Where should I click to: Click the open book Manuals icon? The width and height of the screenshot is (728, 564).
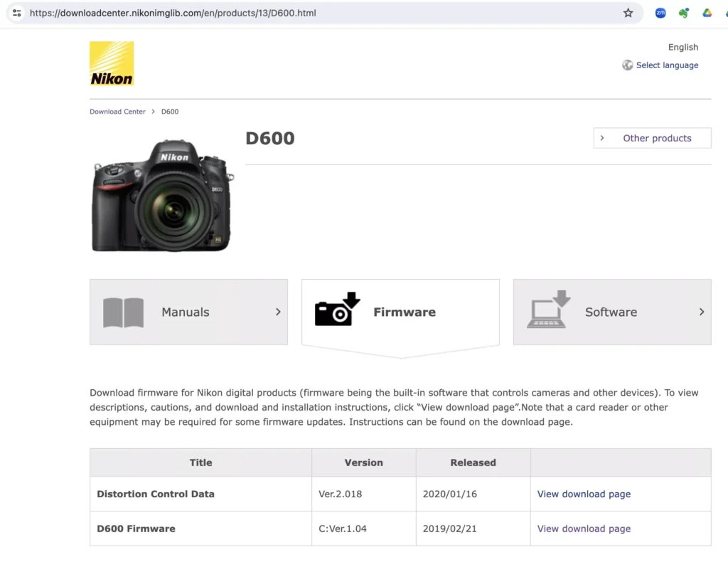[123, 313]
